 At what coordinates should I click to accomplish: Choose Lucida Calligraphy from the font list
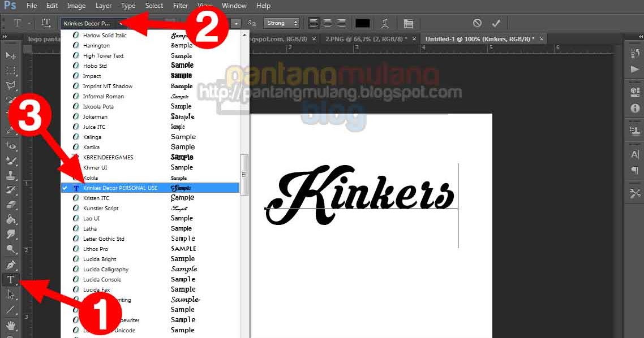tap(106, 270)
